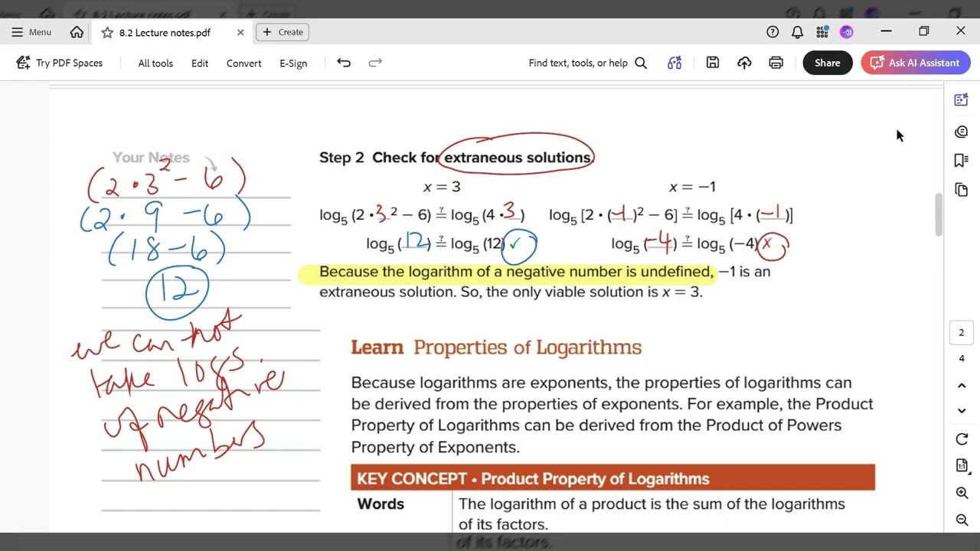Undo the last action
This screenshot has height=551, width=980.
coord(344,63)
